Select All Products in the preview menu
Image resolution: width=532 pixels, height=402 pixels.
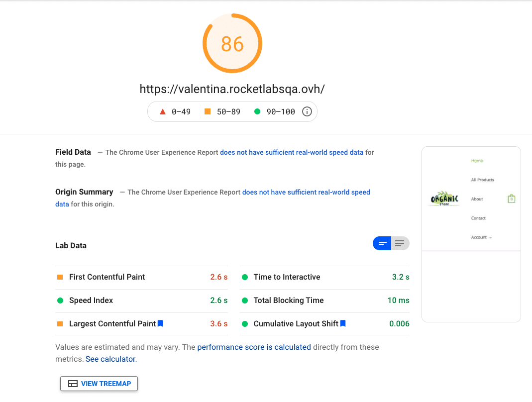point(482,180)
